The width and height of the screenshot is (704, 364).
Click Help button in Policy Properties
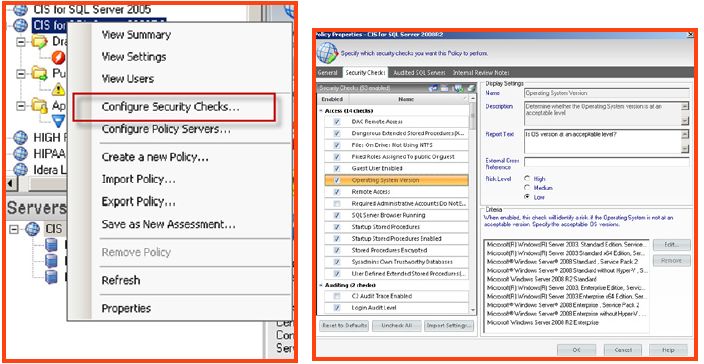tap(668, 350)
